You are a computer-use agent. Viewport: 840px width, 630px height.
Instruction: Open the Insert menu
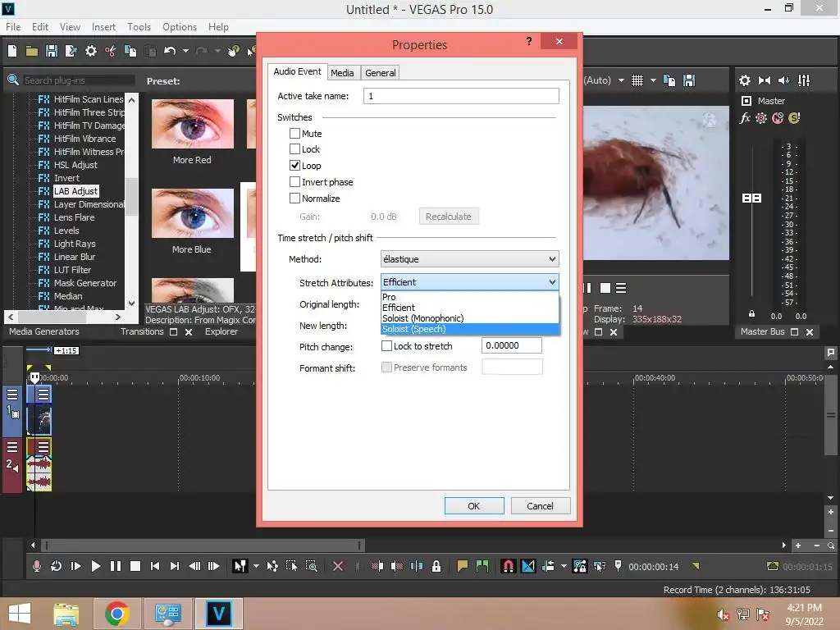pyautogui.click(x=103, y=27)
